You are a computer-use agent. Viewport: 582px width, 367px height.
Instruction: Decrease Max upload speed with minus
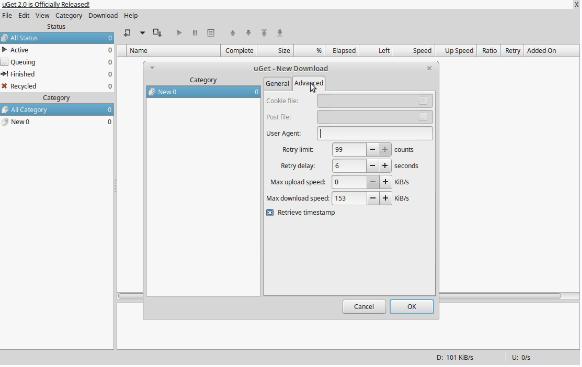[373, 182]
